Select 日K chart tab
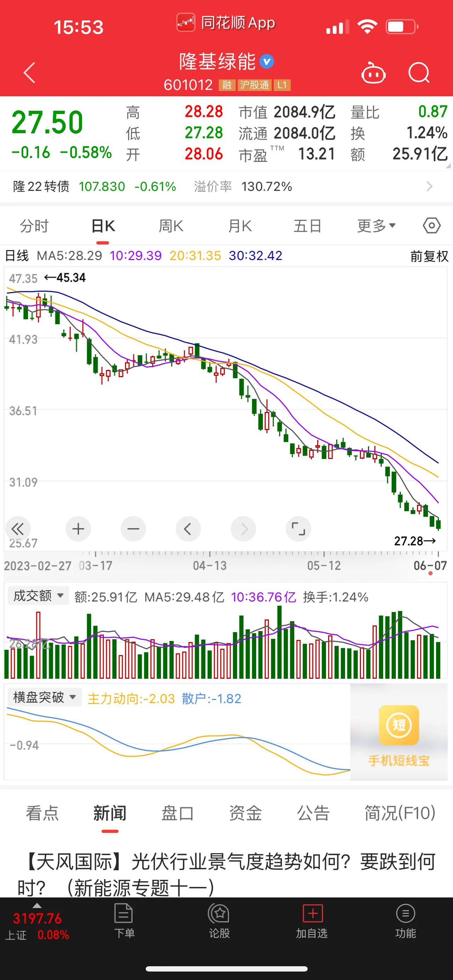This screenshot has width=453, height=980. pos(103,226)
